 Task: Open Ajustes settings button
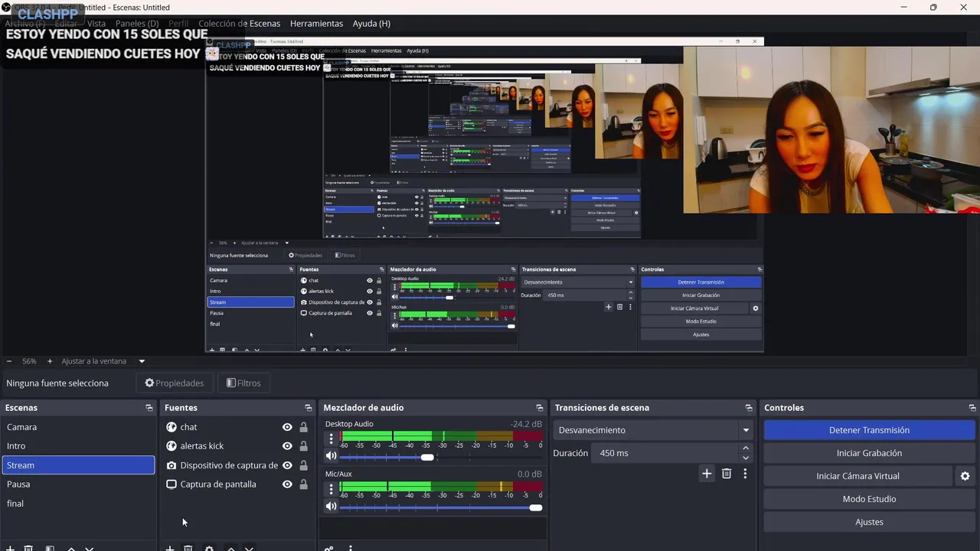[869, 522]
